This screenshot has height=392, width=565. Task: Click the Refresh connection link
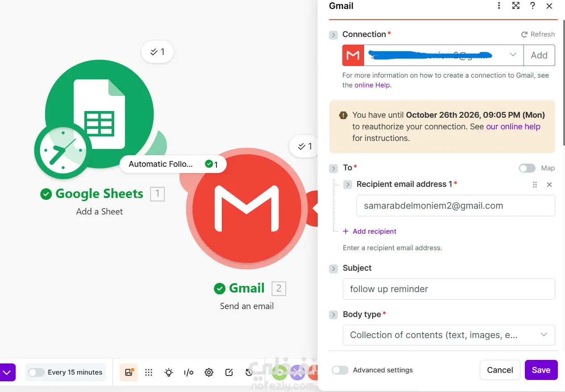coord(538,34)
